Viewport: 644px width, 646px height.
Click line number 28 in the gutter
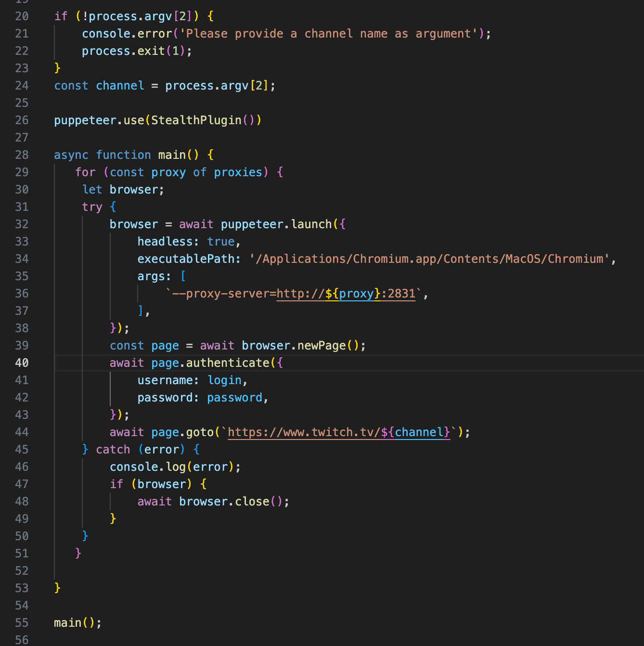22,155
